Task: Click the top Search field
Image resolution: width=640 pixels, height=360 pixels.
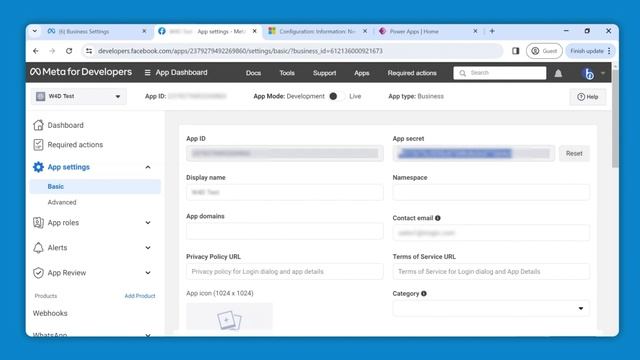Action: pos(500,73)
